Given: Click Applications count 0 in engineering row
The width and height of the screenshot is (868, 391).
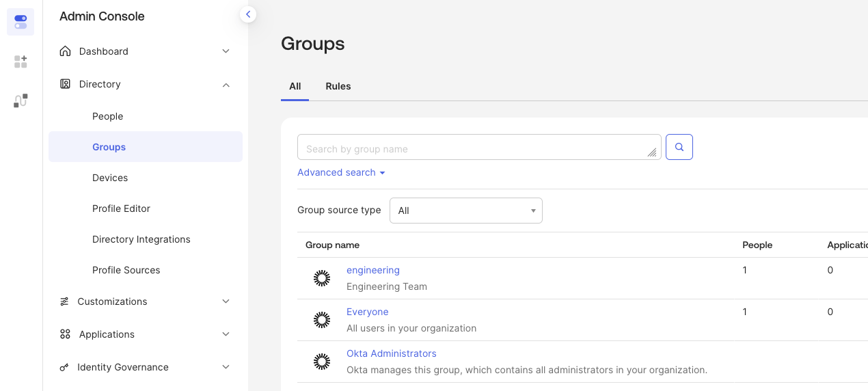Looking at the screenshot, I should pyautogui.click(x=830, y=270).
